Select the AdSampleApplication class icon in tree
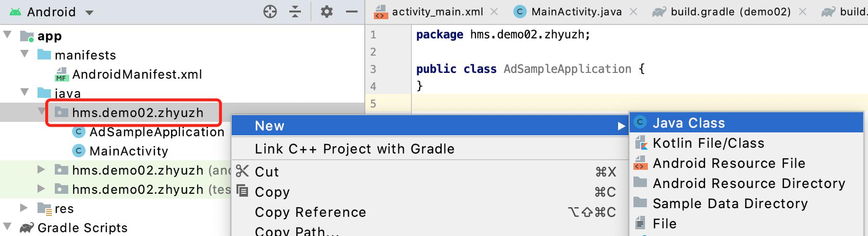Image resolution: width=868 pixels, height=236 pixels. [78, 132]
